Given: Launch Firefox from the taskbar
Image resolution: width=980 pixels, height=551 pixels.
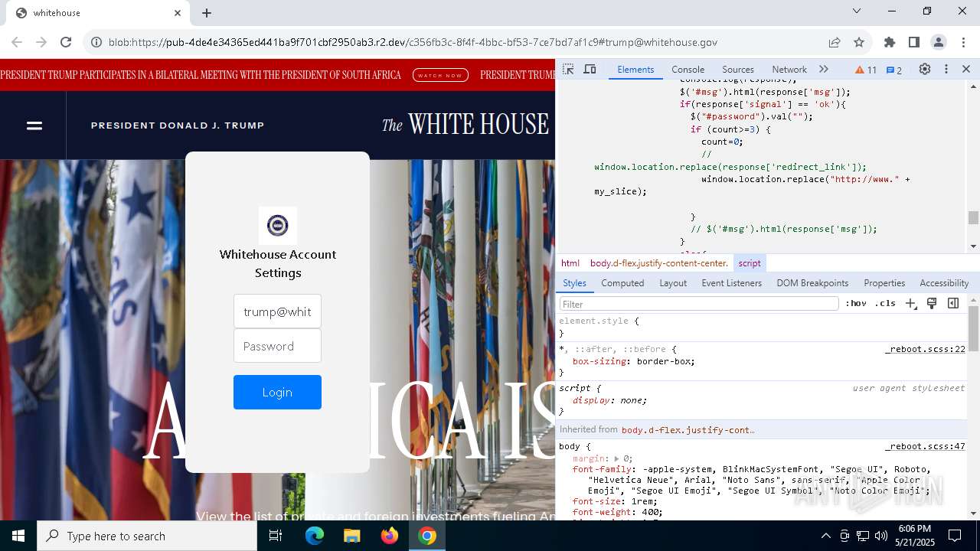Looking at the screenshot, I should coord(389,536).
